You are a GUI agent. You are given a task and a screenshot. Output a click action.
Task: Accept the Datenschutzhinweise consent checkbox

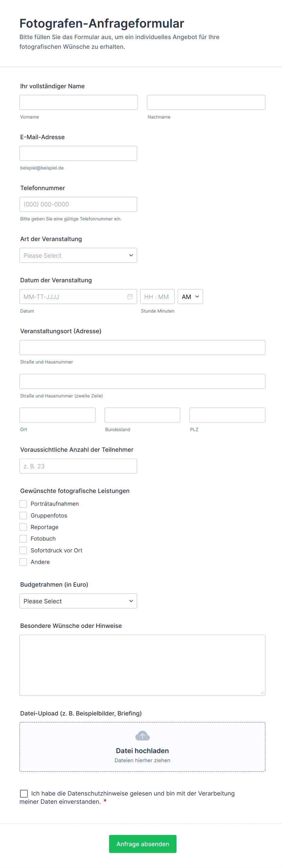(24, 793)
